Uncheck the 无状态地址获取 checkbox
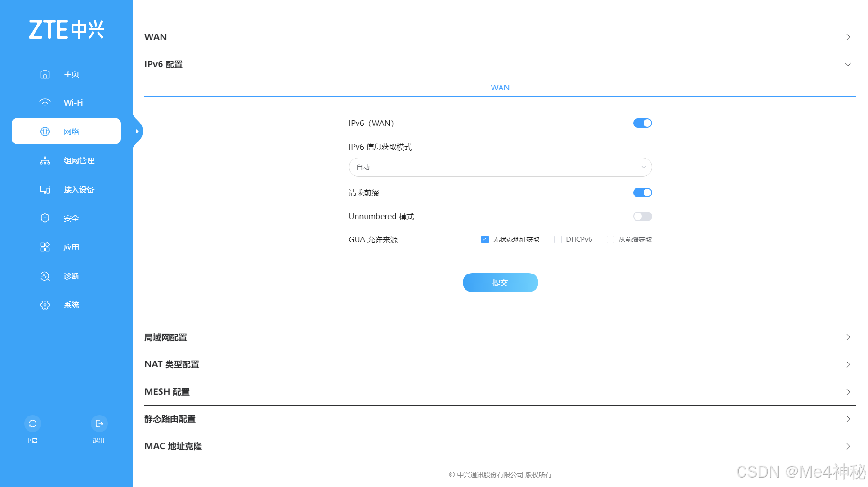Screen dimensions: 868x487 484,239
